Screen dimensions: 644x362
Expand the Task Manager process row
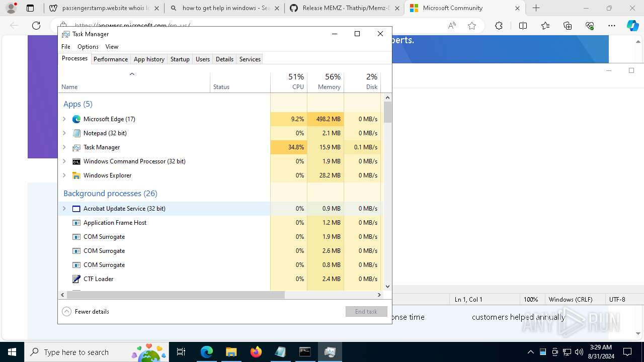click(x=64, y=147)
